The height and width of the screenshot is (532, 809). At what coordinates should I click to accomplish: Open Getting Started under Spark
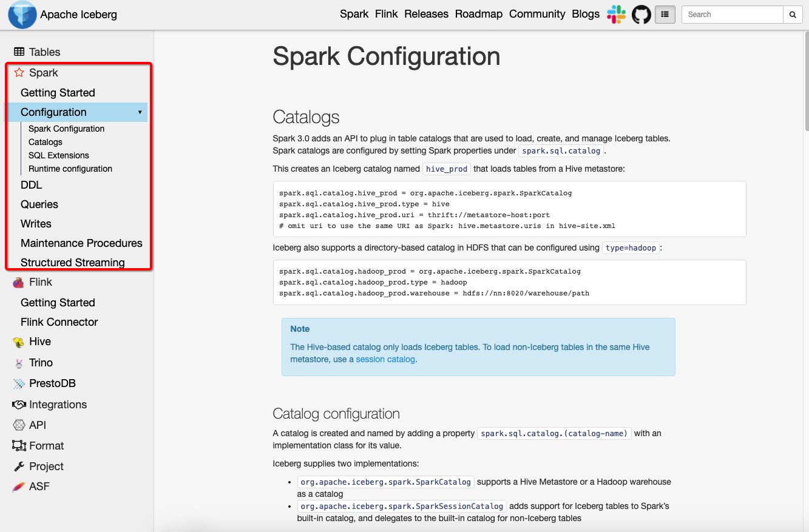coord(58,93)
